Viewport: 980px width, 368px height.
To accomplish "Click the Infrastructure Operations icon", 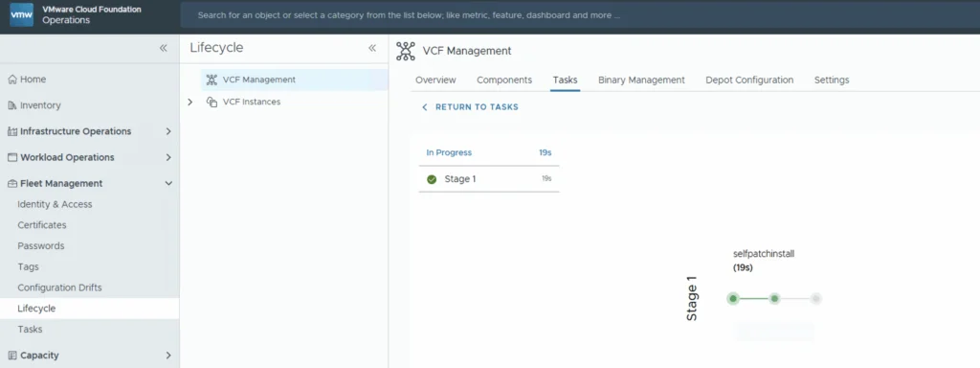I will [11, 131].
